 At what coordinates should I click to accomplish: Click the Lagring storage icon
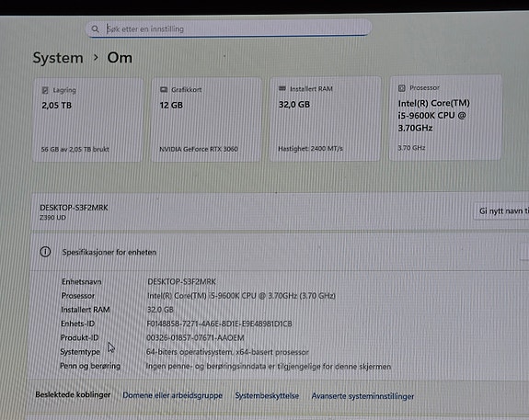pos(45,90)
